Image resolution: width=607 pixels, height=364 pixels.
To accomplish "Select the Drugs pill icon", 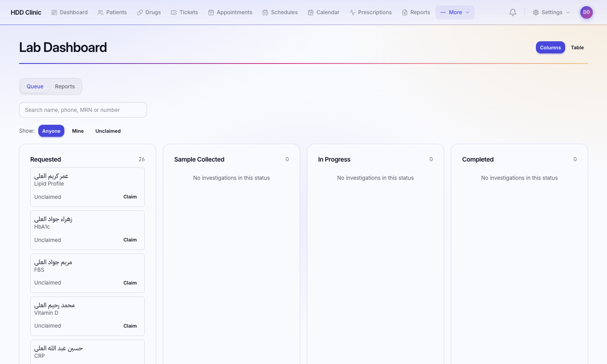I will (x=140, y=12).
